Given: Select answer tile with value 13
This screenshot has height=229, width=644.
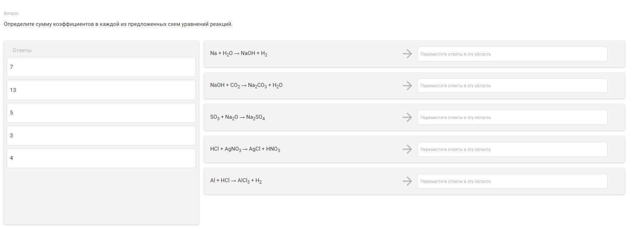Looking at the screenshot, I should (101, 90).
